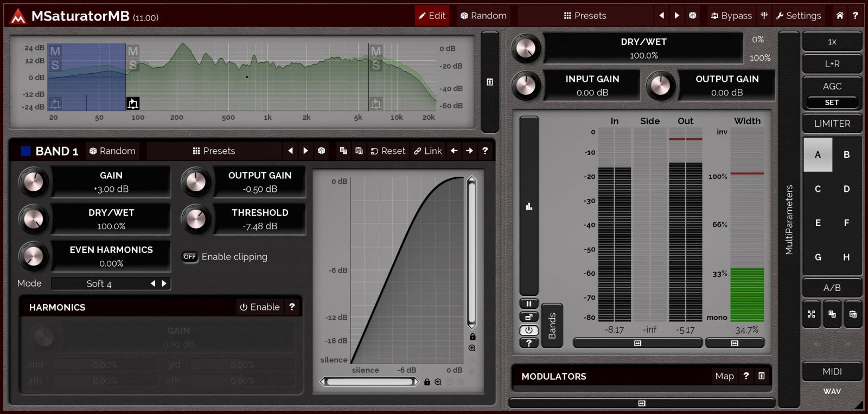Move Band 1 left with the left arrow
This screenshot has width=868, height=414.
coord(454,151)
